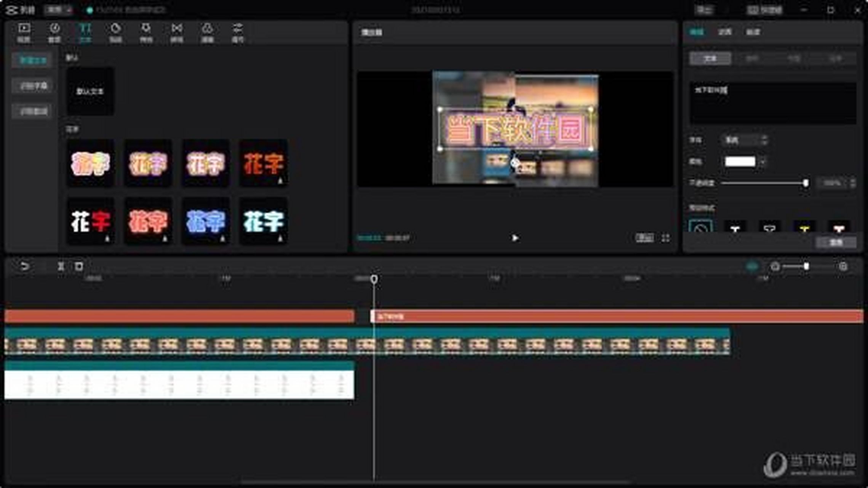Click the undo arrow in timeline toolbar
Viewport: 868px width, 488px height.
(x=24, y=266)
